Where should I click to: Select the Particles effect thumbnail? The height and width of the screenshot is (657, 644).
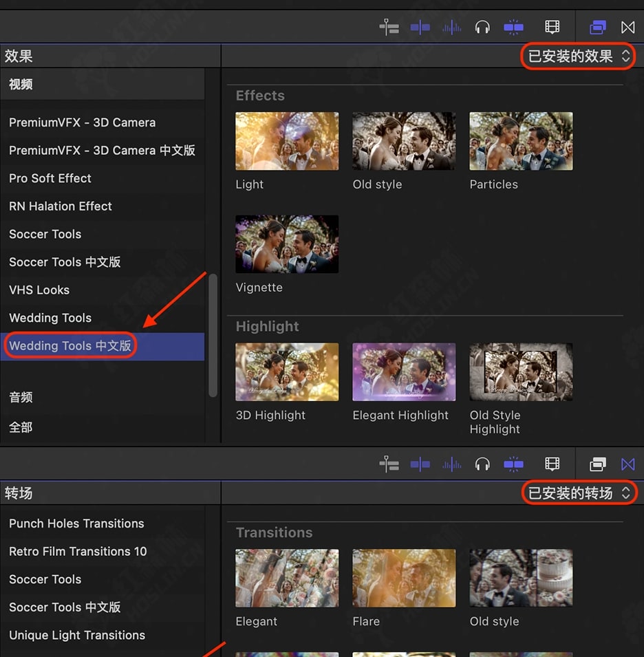click(521, 141)
